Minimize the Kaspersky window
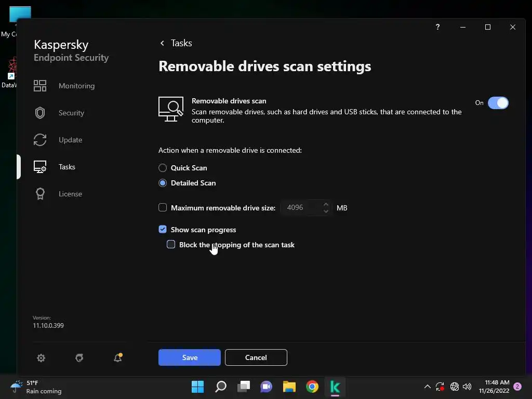The width and height of the screenshot is (532, 399). [463, 27]
